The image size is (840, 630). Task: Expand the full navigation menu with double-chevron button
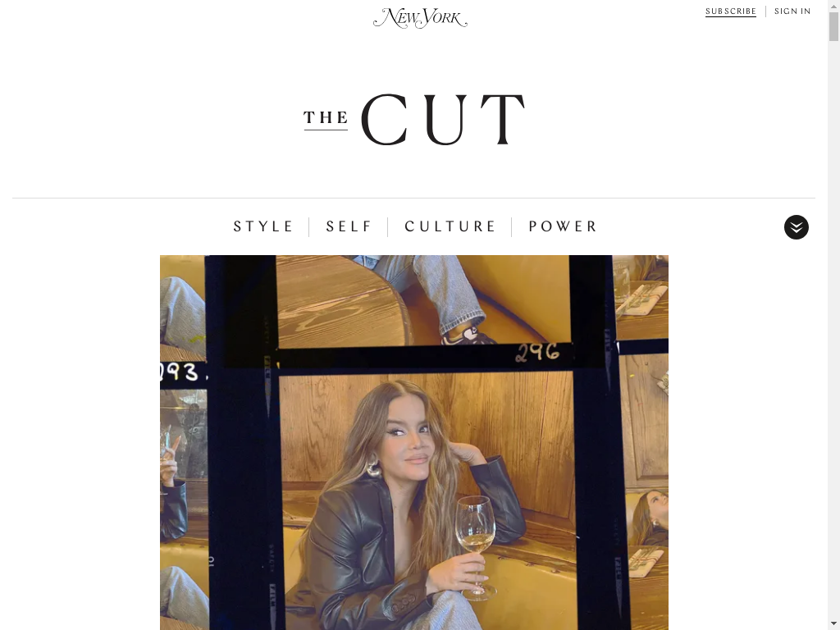(x=796, y=227)
